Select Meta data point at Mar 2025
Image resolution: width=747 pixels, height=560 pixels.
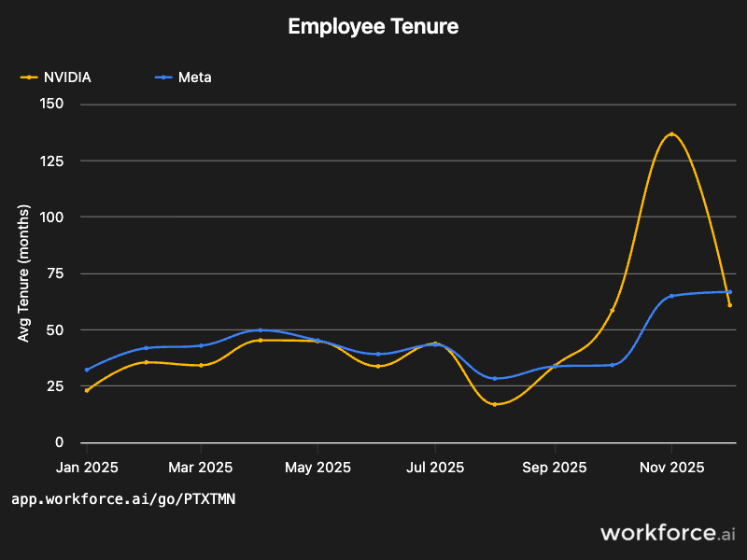coord(201,345)
